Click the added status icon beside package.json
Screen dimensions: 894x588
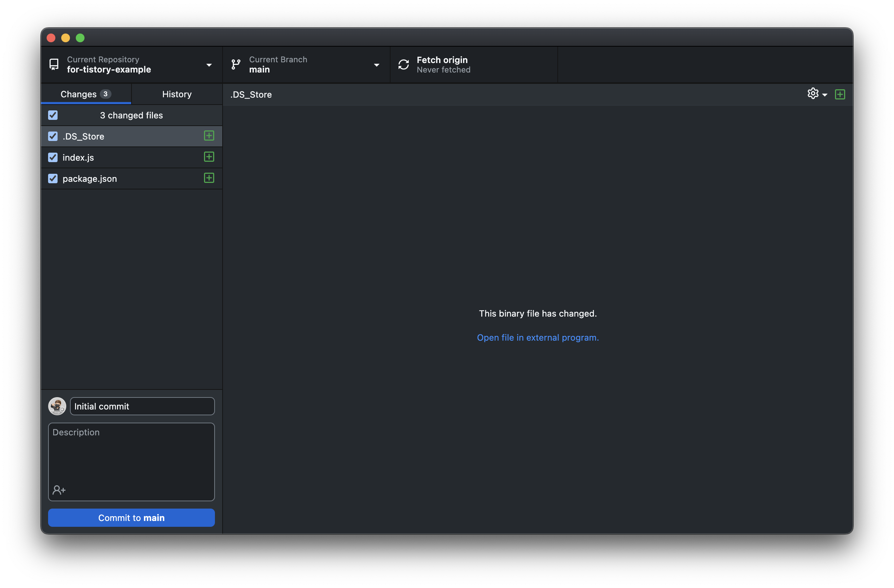(209, 178)
